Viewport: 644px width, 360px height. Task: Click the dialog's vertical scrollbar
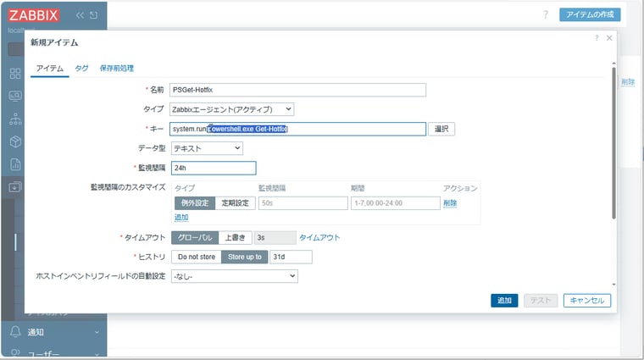pyautogui.click(x=614, y=143)
